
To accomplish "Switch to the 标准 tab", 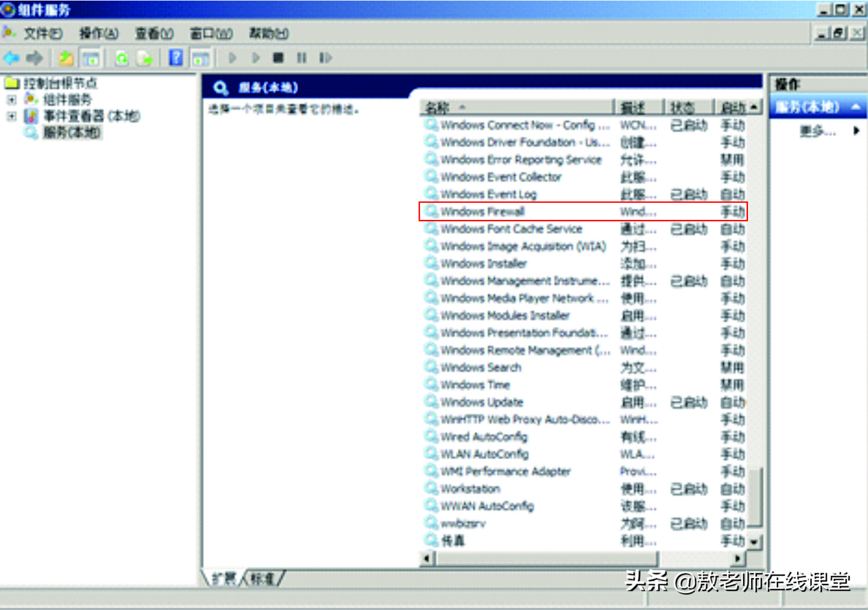I will [x=263, y=578].
